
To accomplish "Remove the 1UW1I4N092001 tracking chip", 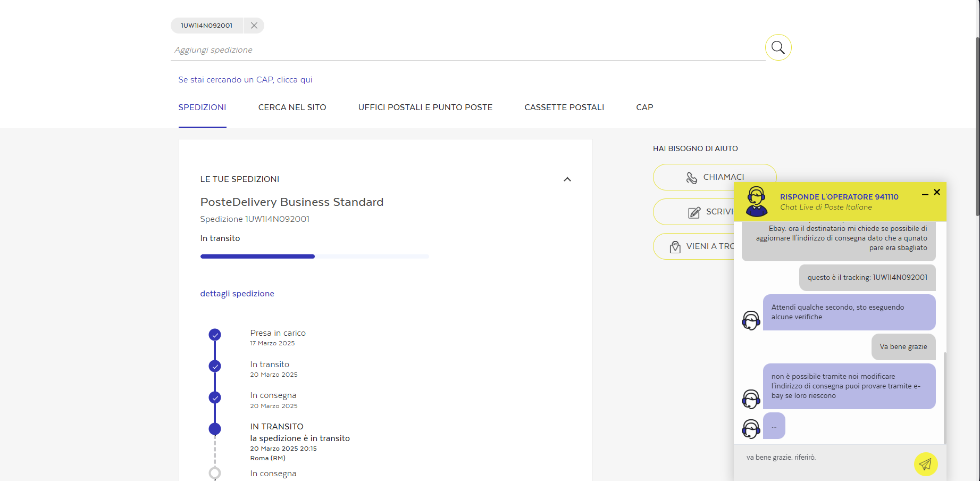I will [x=254, y=26].
